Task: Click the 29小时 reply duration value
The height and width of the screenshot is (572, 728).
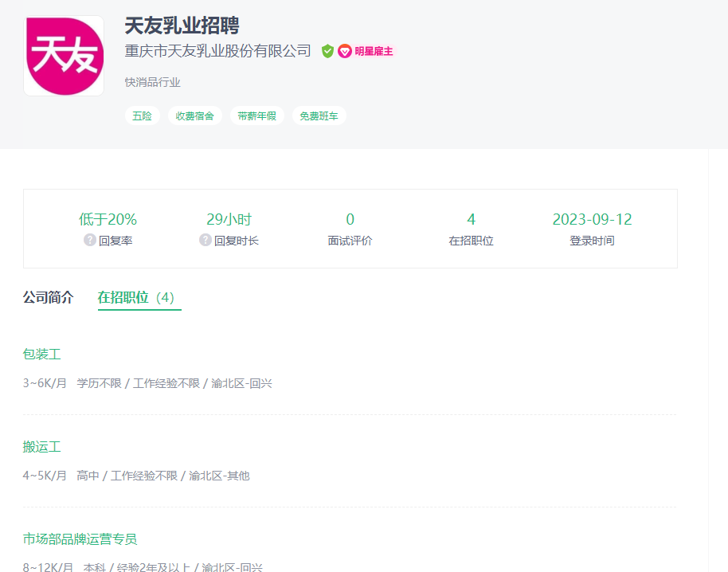Action: pos(229,219)
